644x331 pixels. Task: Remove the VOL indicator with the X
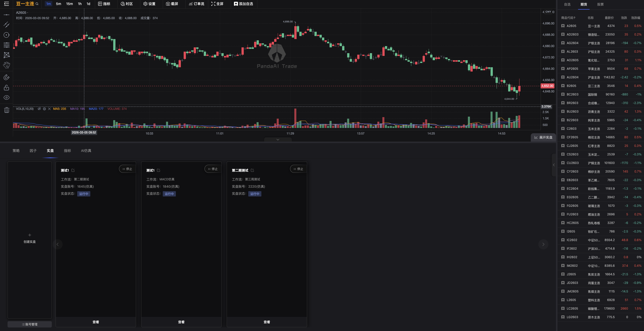pos(49,109)
